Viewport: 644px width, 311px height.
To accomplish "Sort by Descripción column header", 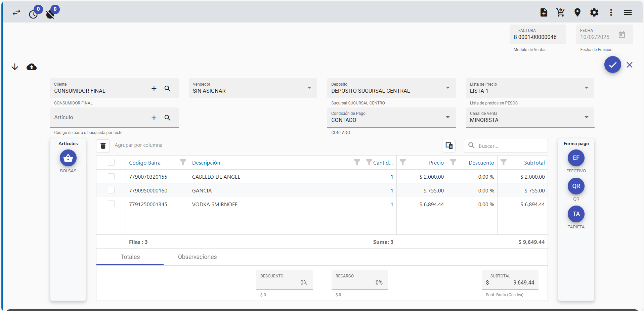I will point(206,163).
